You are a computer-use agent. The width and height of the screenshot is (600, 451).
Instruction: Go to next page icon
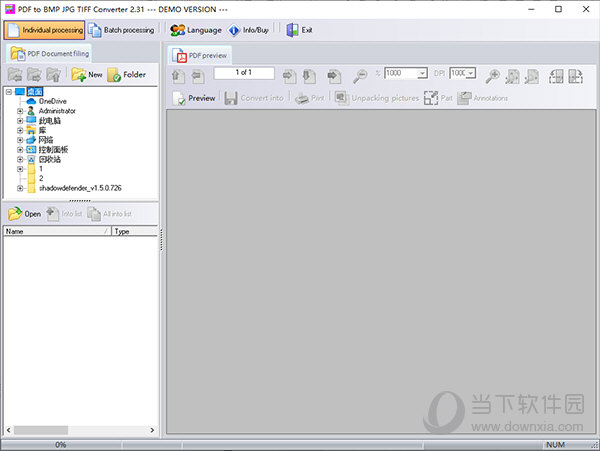289,76
